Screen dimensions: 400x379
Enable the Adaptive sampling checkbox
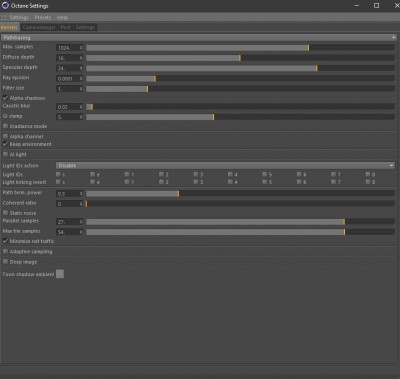click(x=5, y=251)
